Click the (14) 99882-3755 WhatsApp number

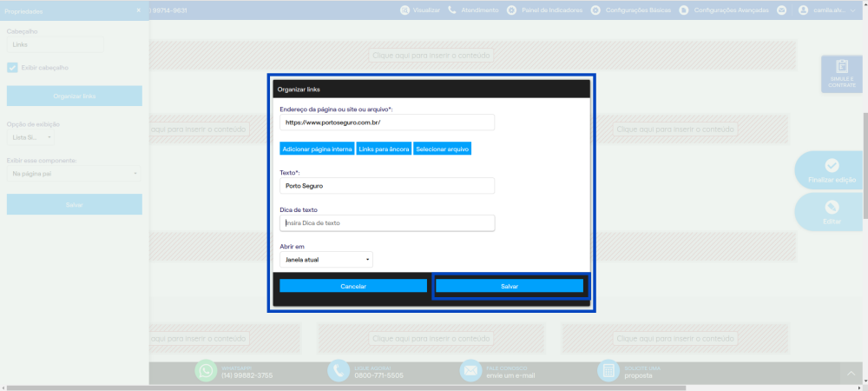pos(247,375)
